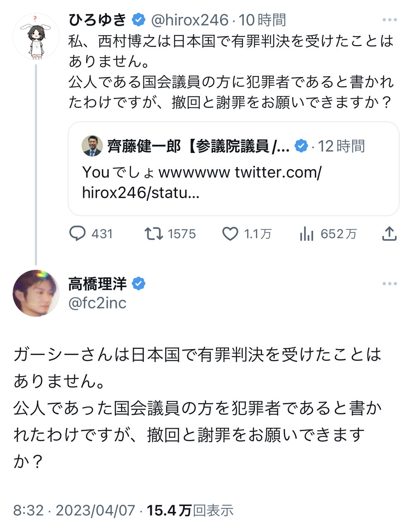Click the reply icon on Hiroyuki's tweet
Screen dimensions: 412x532
[77, 234]
